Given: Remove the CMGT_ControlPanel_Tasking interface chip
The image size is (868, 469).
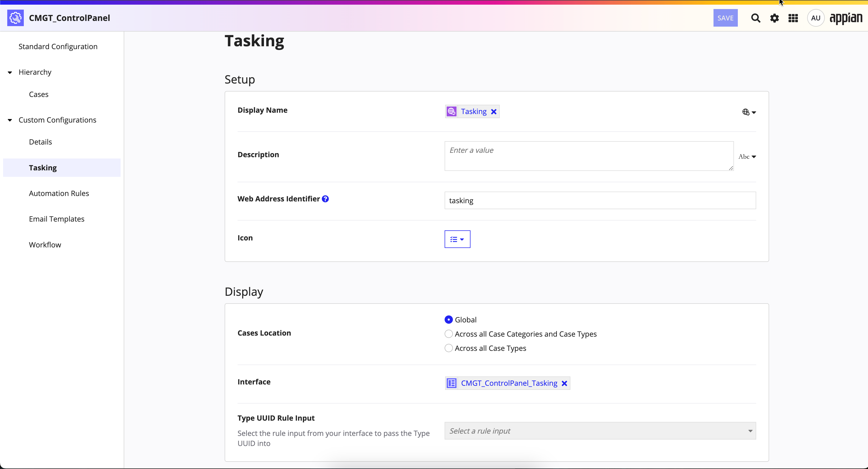Looking at the screenshot, I should (x=564, y=383).
